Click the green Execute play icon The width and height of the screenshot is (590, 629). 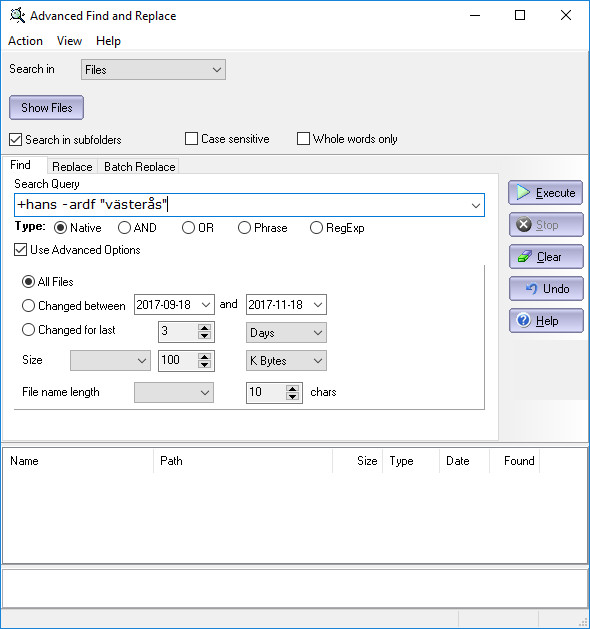[x=523, y=193]
